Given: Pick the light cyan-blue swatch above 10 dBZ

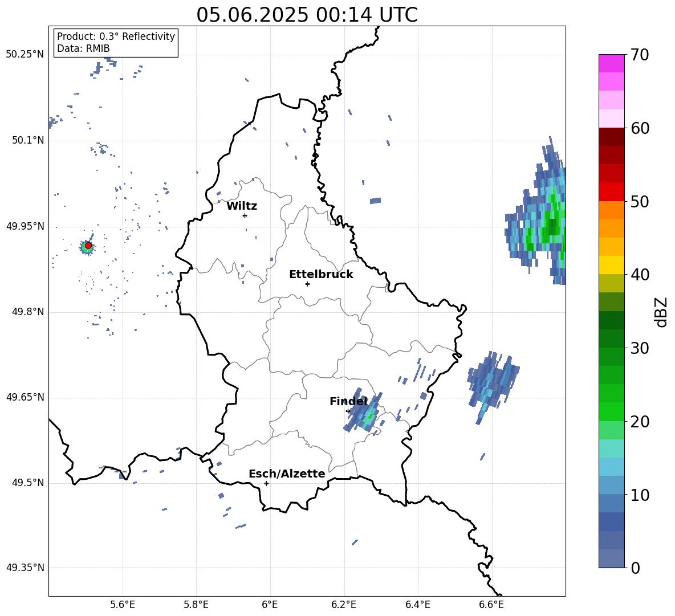Looking at the screenshot, I should pos(611,486).
